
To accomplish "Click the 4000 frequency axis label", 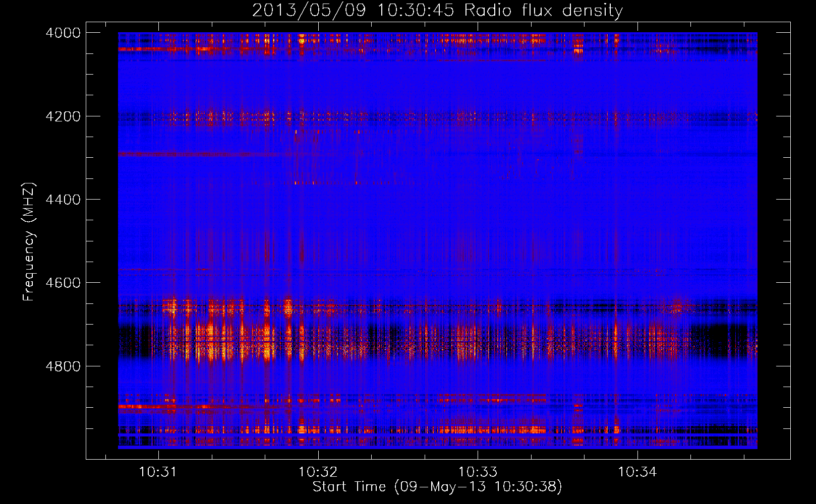I will [63, 33].
